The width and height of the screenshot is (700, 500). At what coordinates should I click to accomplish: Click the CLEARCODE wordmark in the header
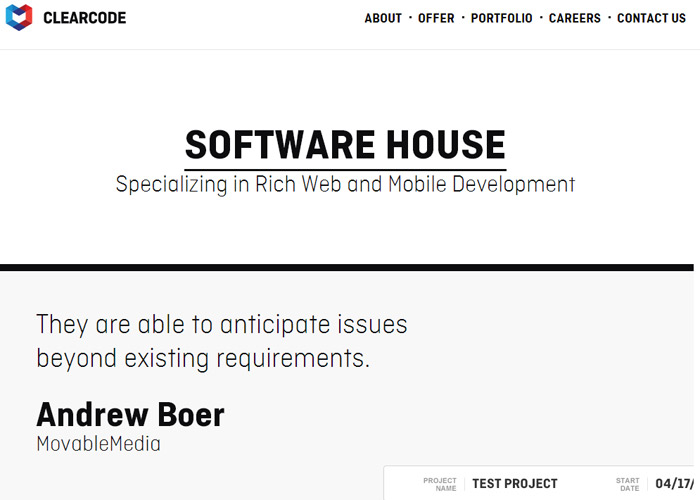84,18
